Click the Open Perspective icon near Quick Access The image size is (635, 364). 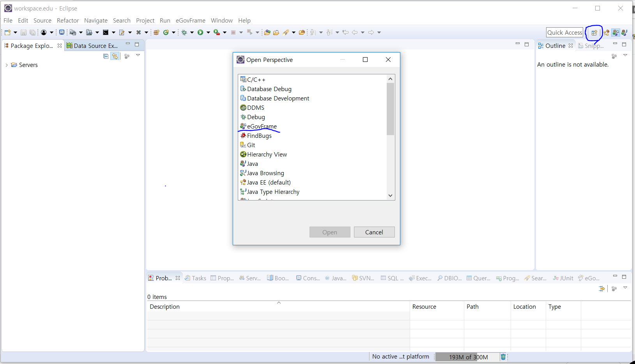click(594, 33)
